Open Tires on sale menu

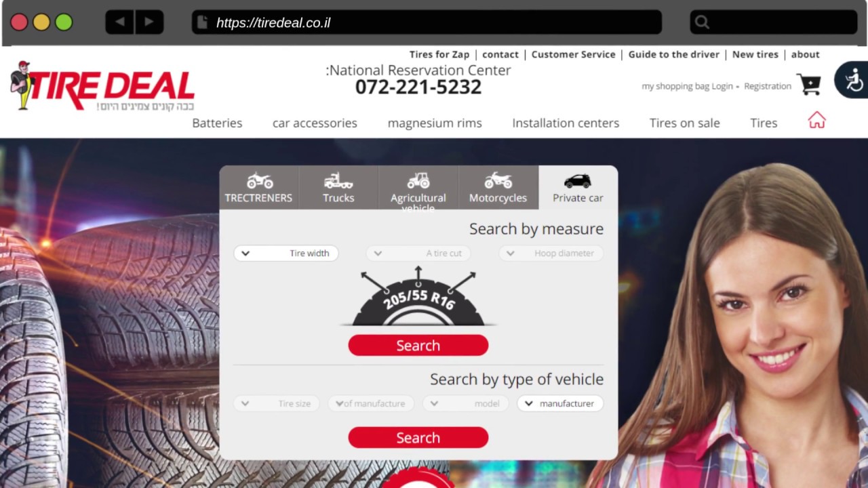point(685,123)
